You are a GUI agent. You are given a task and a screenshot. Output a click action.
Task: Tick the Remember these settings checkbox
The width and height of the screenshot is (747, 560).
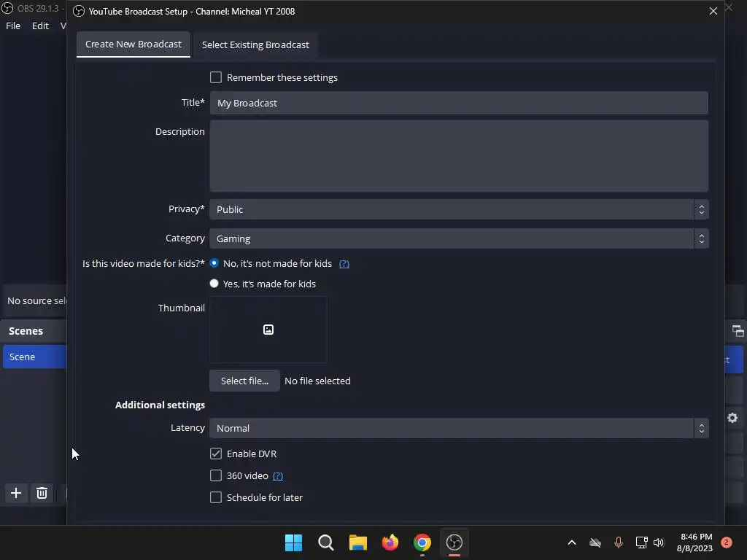[216, 77]
